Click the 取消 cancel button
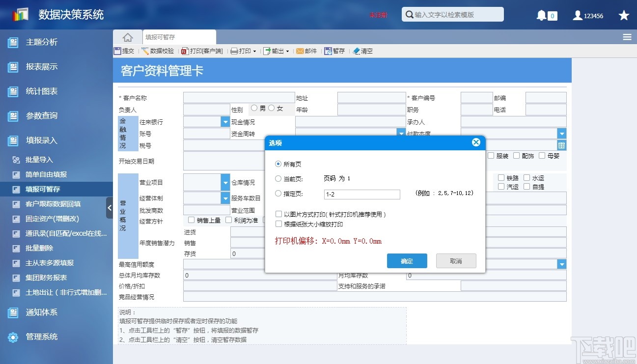Screen dimensions: 637x364 [455, 261]
